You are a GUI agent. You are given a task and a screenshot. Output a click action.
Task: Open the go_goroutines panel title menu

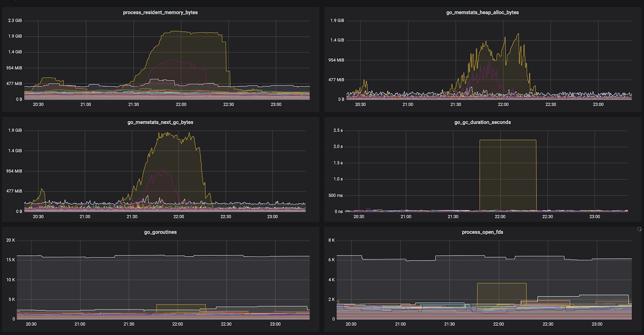[x=160, y=232]
